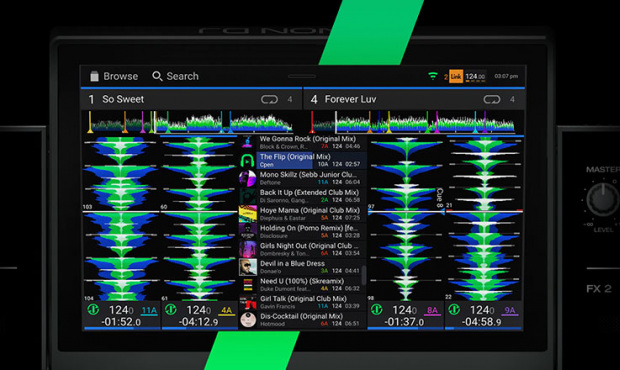Image resolution: width=620 pixels, height=370 pixels.
Task: Tap remaining time -01:37.0
Action: (404, 322)
